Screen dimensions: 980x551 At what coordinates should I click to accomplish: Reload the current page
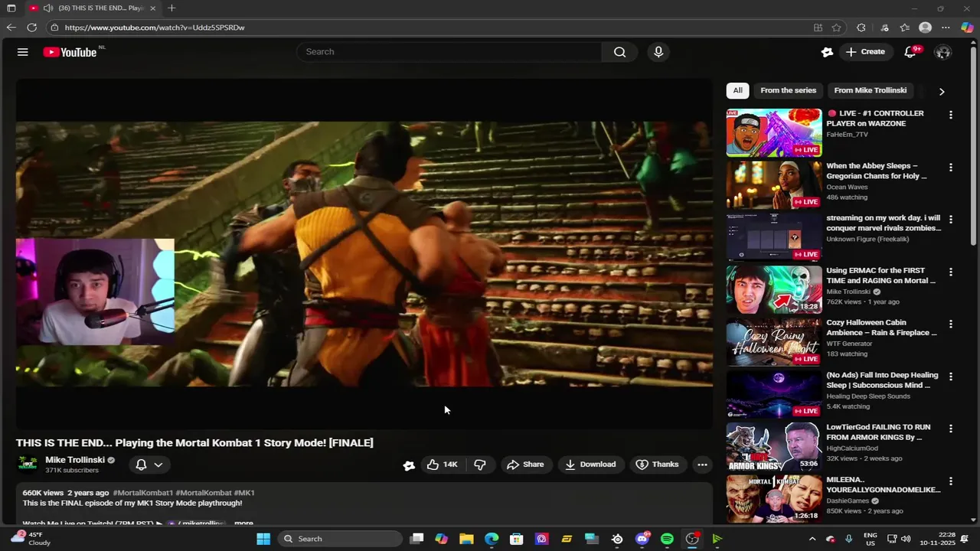(32, 28)
